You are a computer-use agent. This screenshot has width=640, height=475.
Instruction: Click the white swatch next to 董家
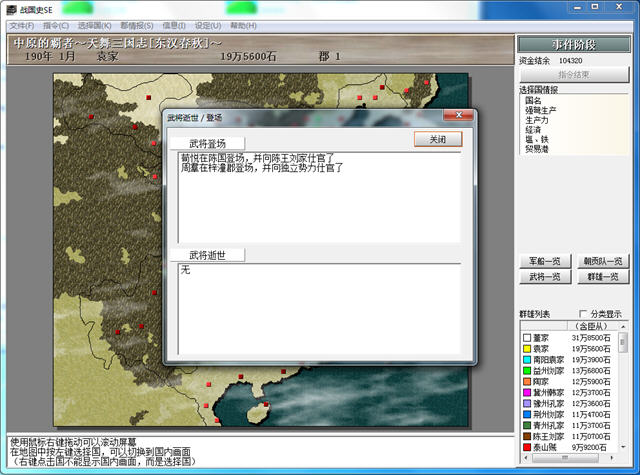point(527,338)
